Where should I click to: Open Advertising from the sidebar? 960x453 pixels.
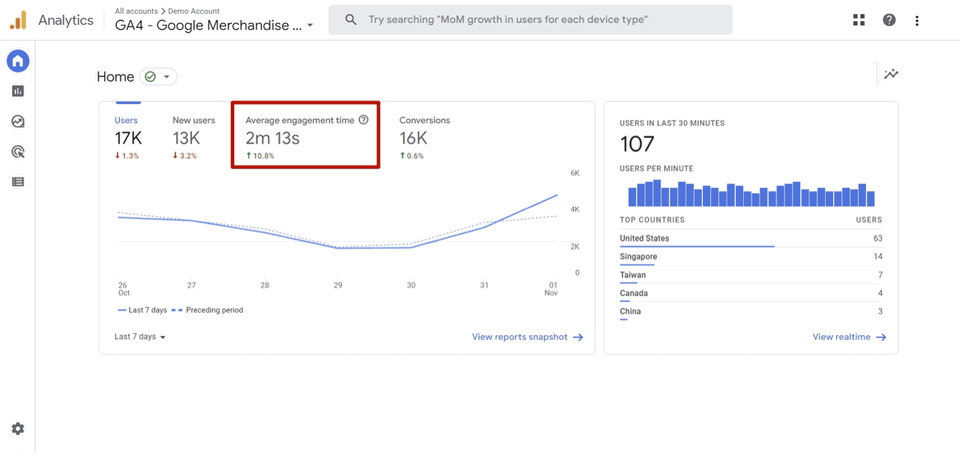[x=17, y=152]
